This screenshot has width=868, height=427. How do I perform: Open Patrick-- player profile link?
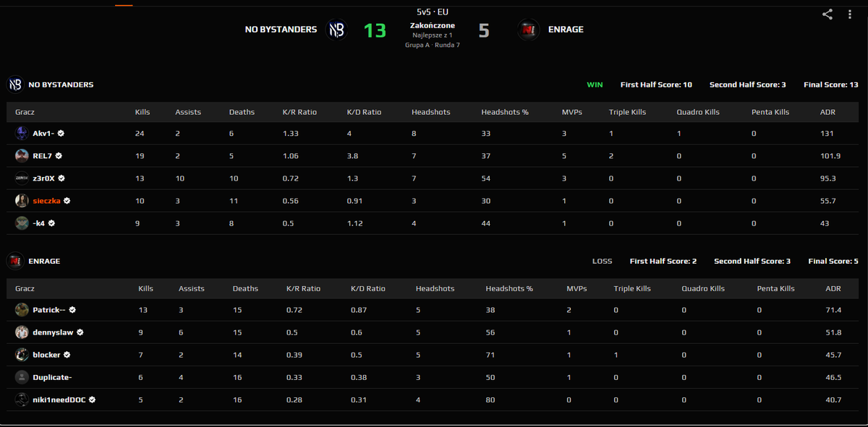tap(49, 309)
